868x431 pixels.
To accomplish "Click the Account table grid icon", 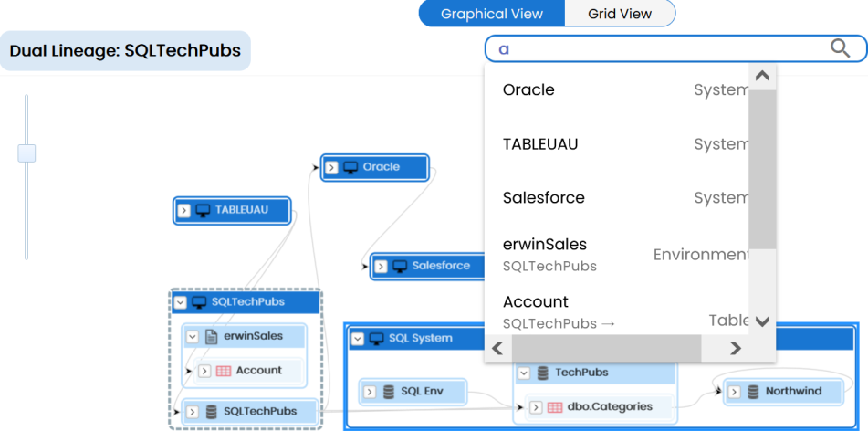I will pyautogui.click(x=223, y=371).
